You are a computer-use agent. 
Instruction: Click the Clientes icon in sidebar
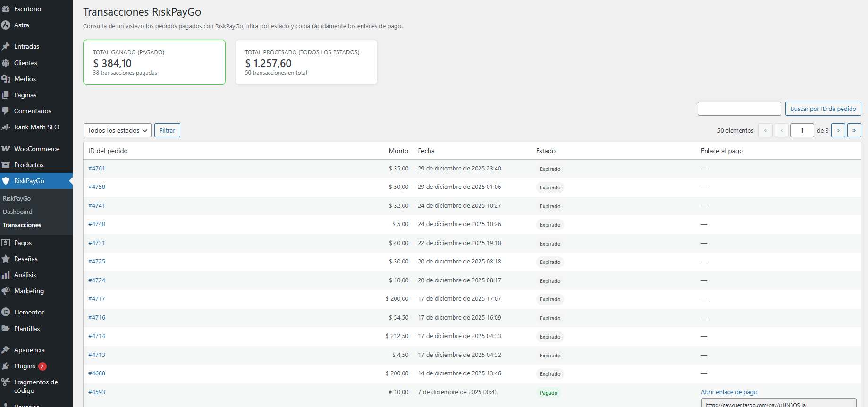tap(6, 63)
